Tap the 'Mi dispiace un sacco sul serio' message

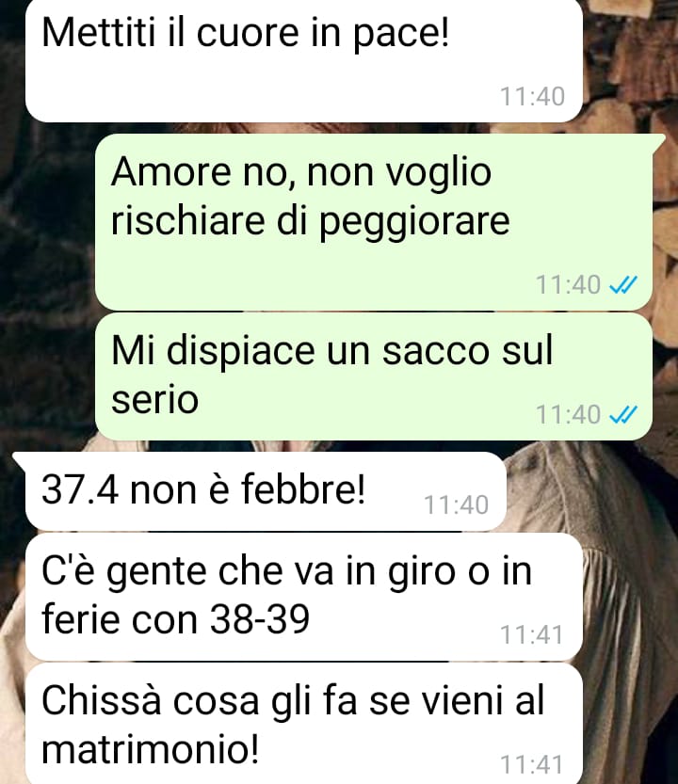click(374, 377)
